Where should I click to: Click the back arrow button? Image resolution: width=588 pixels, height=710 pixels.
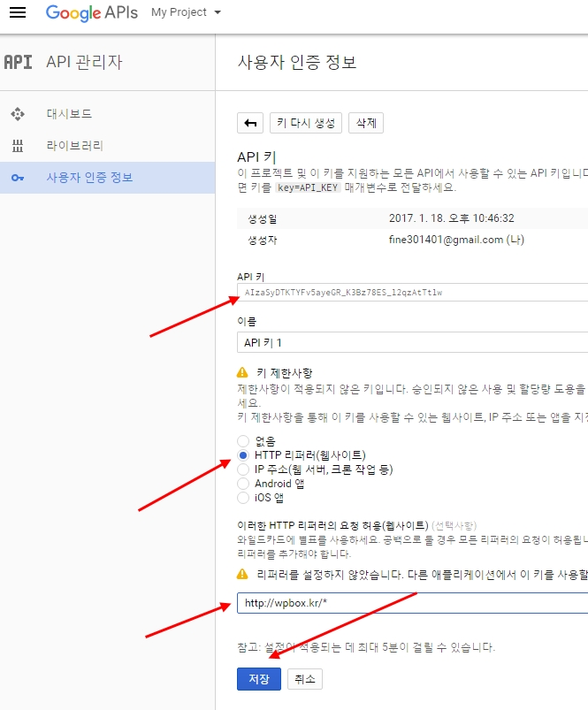coord(251,123)
